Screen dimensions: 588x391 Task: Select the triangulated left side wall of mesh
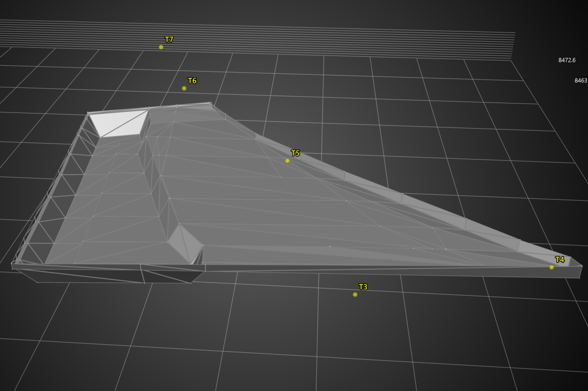point(54,196)
